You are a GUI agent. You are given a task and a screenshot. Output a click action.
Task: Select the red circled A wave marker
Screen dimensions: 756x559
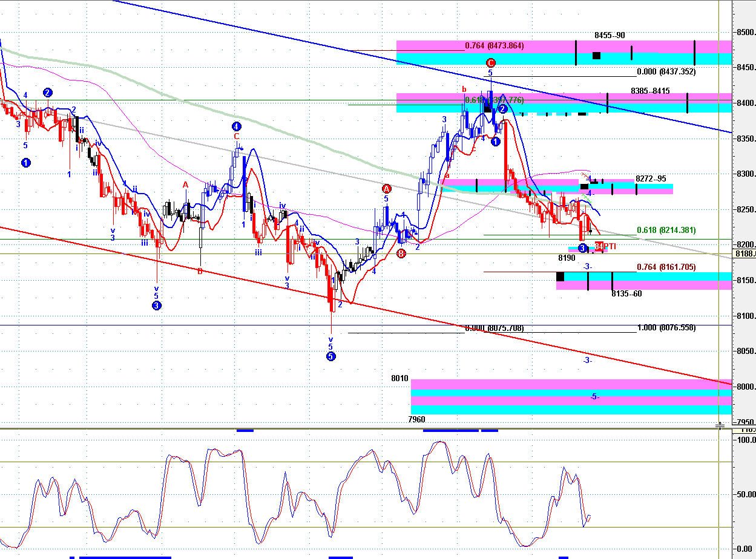tap(387, 189)
